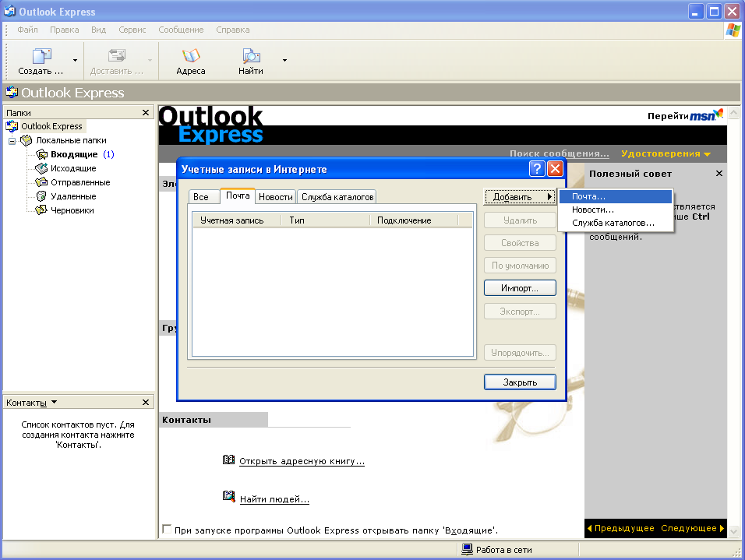
Task: Enable opening Входящие folder at startup checkbox
Action: [166, 529]
